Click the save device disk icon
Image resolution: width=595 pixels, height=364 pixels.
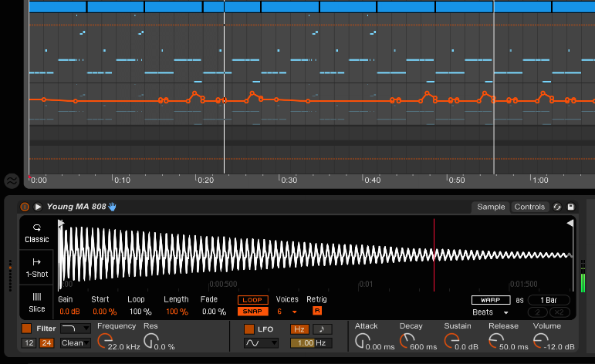coord(571,207)
